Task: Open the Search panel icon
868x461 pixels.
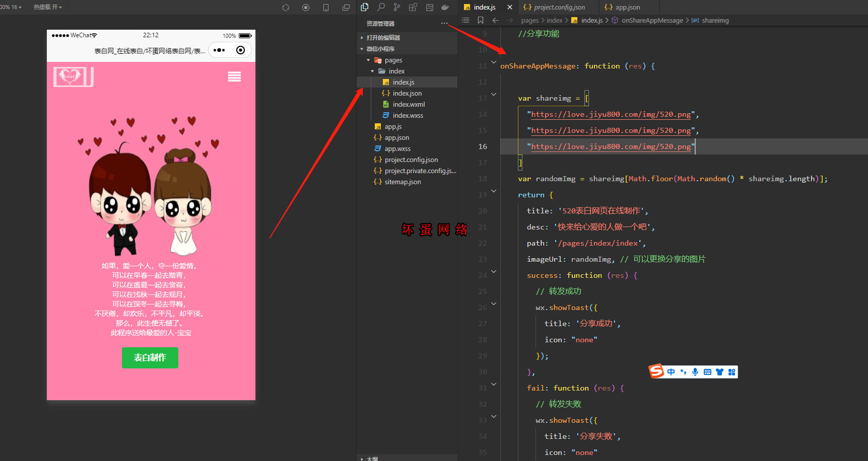Action: [381, 7]
